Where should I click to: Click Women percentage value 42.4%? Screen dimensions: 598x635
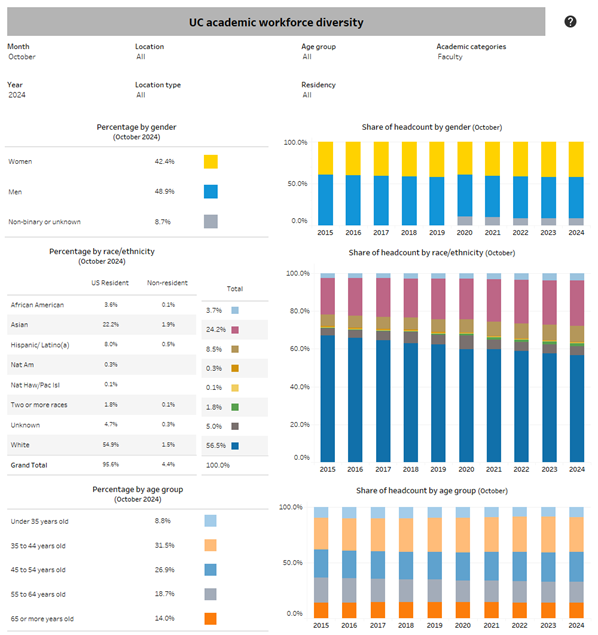click(164, 161)
